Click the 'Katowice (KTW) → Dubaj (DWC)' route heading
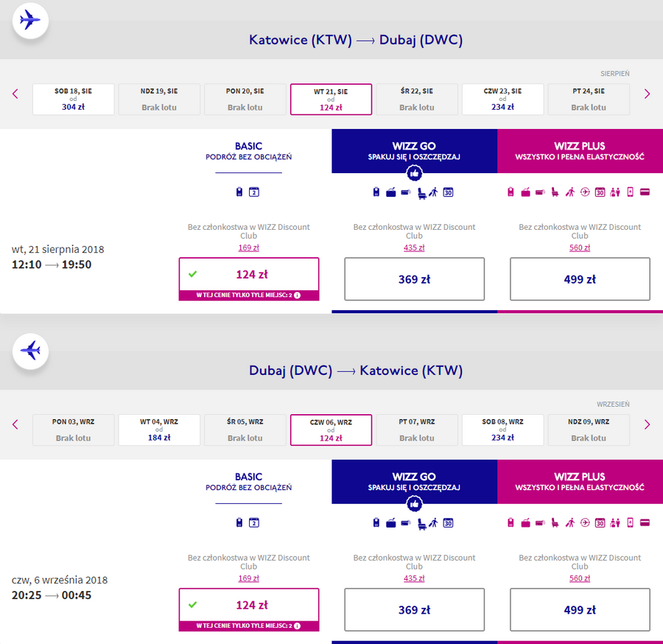Screen dimensions: 663x644 pyautogui.click(x=356, y=40)
